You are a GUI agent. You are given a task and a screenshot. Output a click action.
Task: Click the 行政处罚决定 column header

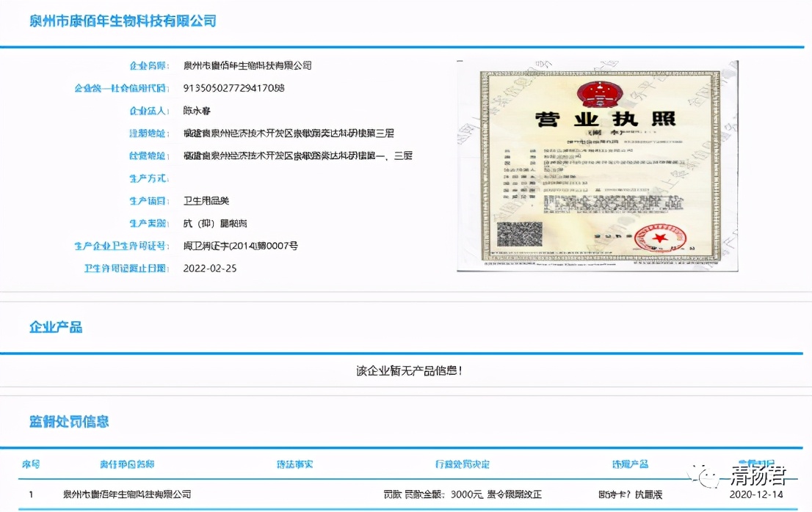coord(462,464)
